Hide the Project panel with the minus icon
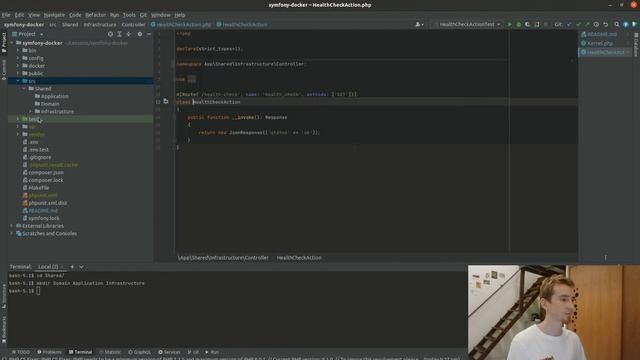This screenshot has height=360, width=640. [149, 34]
